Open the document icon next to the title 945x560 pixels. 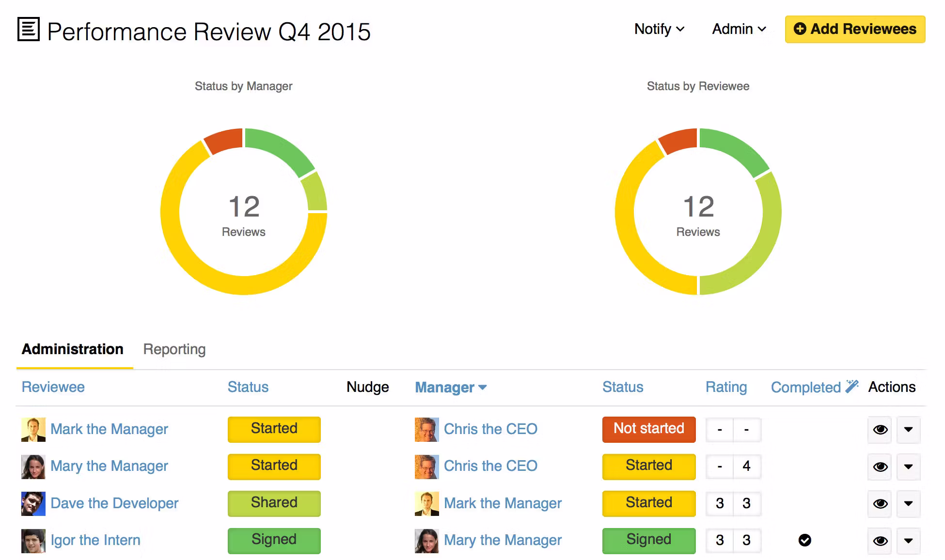coord(28,30)
